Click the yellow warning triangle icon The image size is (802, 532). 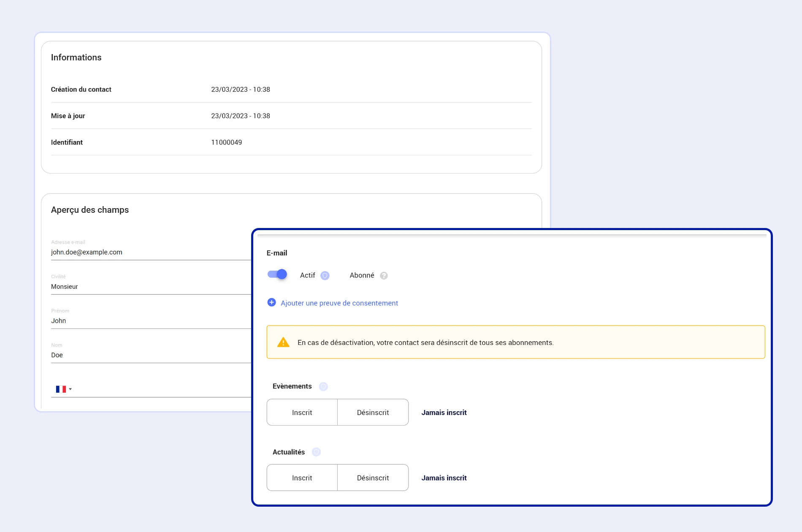click(283, 342)
